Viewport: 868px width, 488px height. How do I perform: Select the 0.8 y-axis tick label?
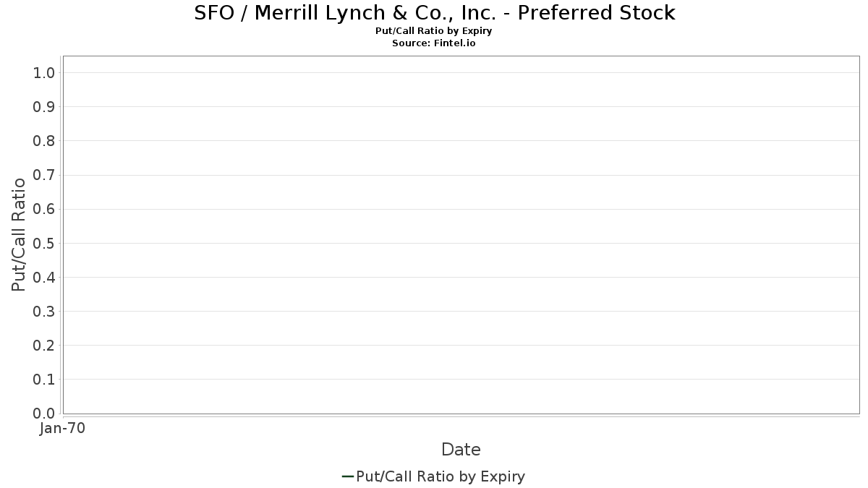pos(44,141)
